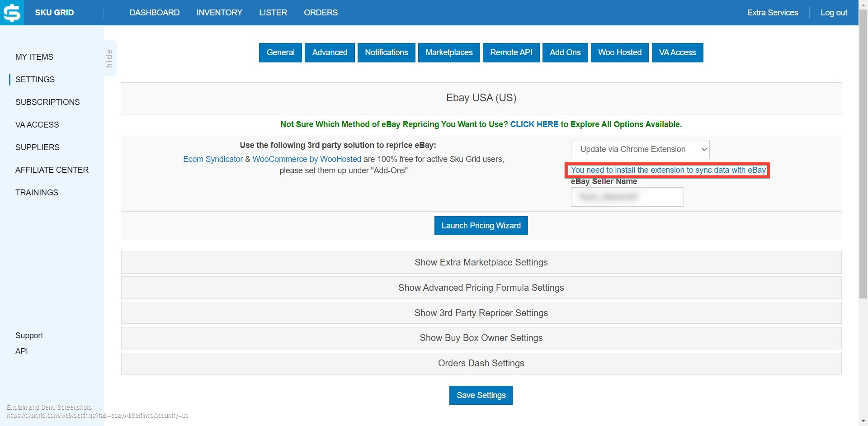This screenshot has height=426, width=868.
Task: Focus the eBay Seller Name field
Action: (x=627, y=197)
